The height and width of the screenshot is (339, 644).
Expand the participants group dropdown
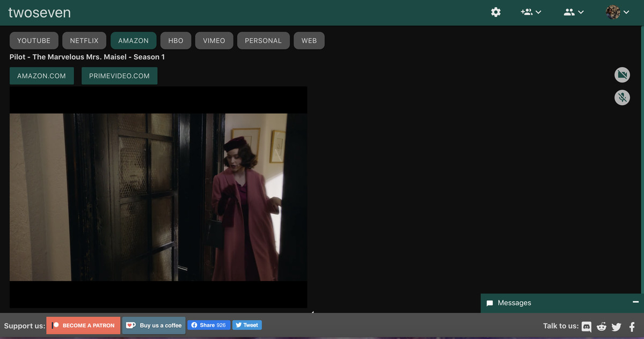coord(574,12)
